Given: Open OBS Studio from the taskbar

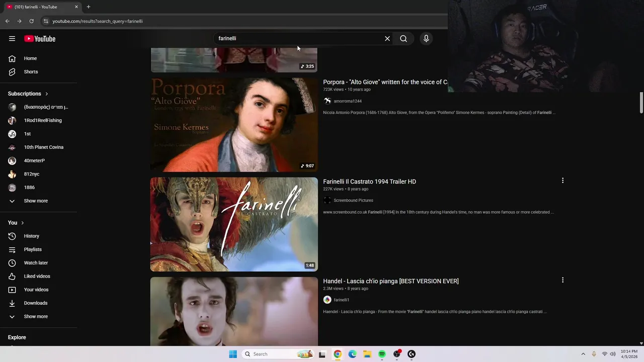Looking at the screenshot, I should pos(397,354).
